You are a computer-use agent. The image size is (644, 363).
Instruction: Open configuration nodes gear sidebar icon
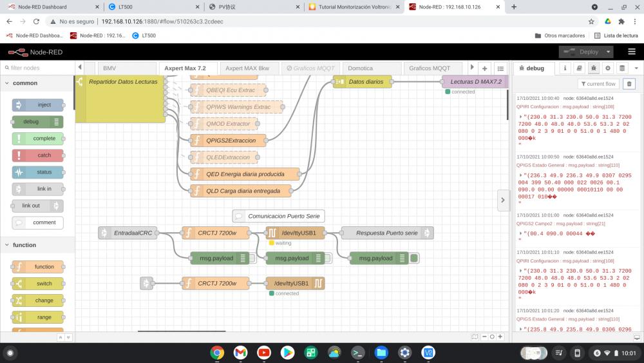(608, 68)
